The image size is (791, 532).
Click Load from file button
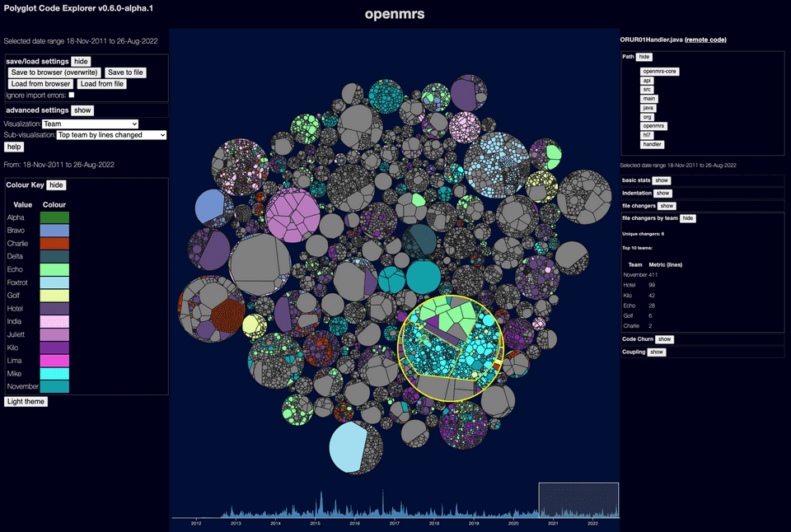click(x=102, y=84)
